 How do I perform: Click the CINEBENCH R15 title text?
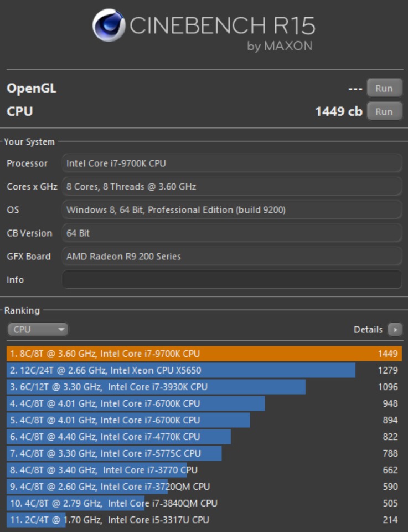click(223, 25)
